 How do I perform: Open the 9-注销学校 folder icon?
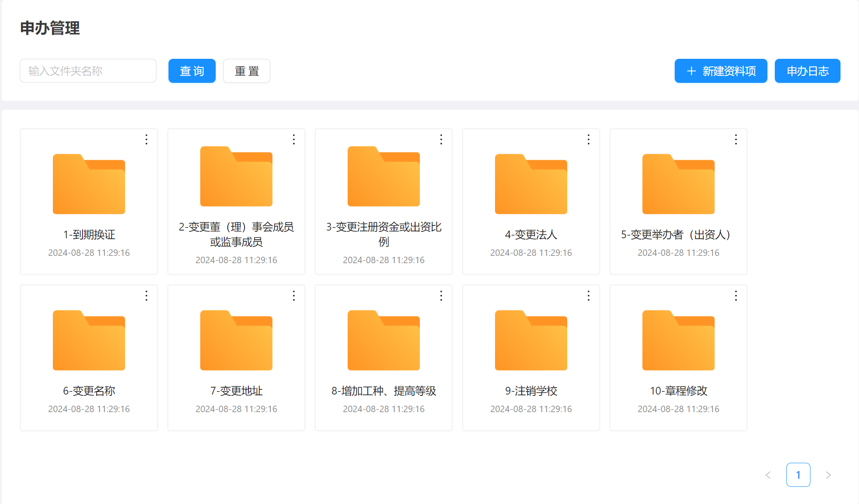tap(531, 340)
